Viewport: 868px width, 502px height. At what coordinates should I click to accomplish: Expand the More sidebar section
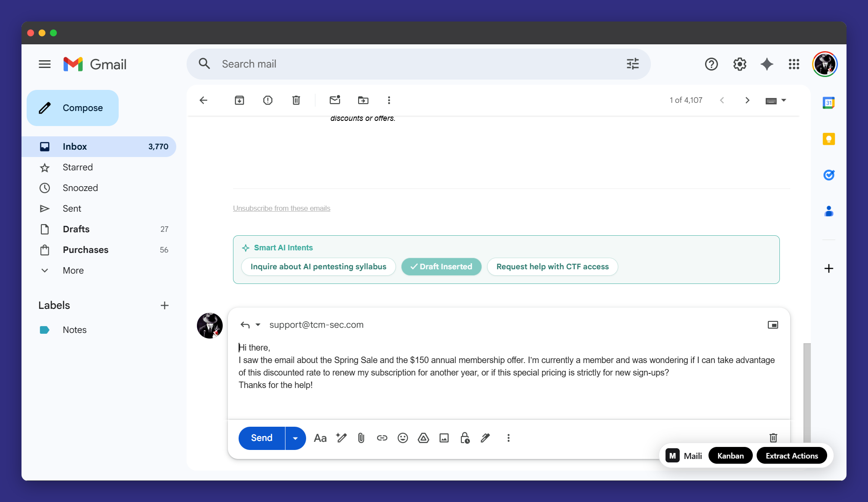(x=73, y=271)
